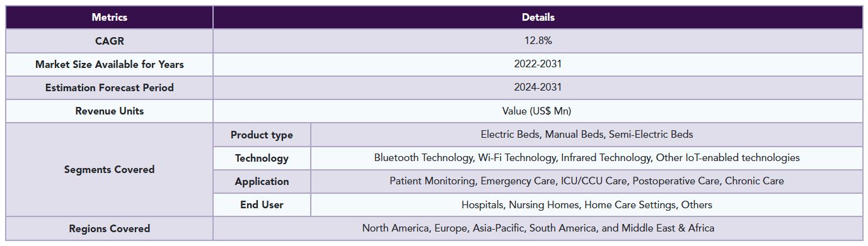This screenshot has height=246, width=868.
Task: Click the 12.8% CAGR value
Action: [x=538, y=41]
